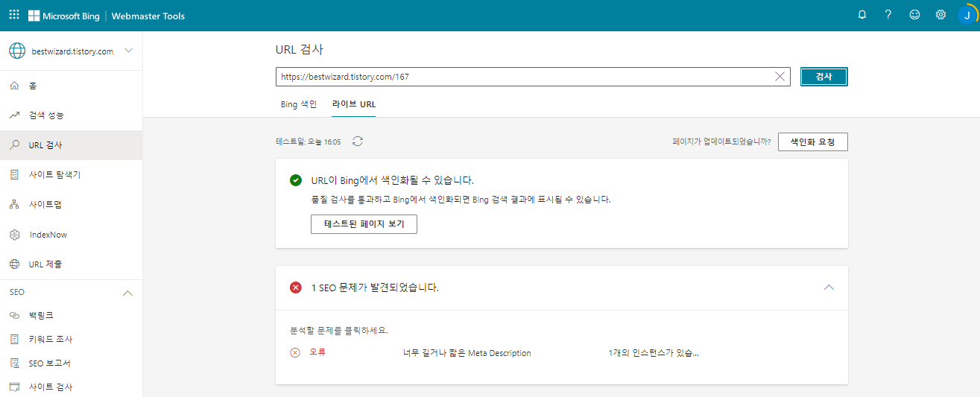Expand the site selector dropdown chevron

pyautogui.click(x=129, y=51)
